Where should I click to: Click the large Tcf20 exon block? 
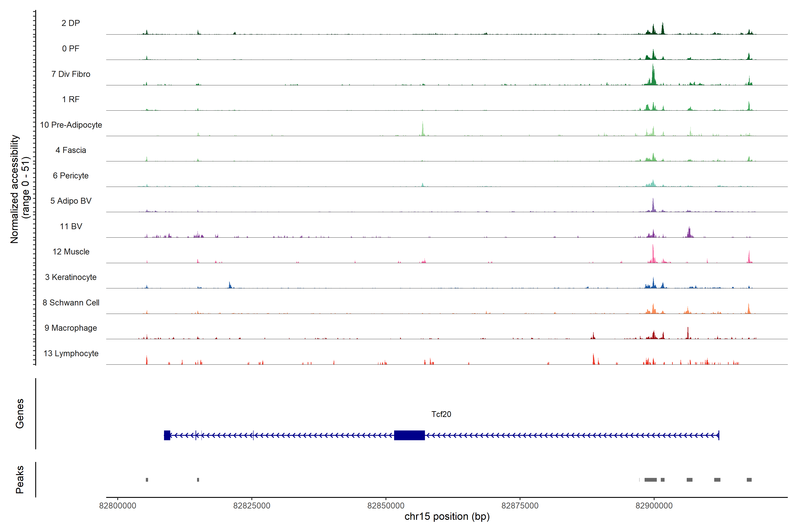coord(409,435)
